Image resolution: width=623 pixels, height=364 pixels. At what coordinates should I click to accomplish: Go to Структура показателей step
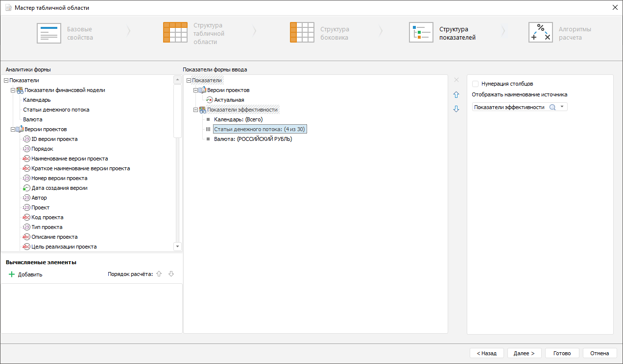click(x=457, y=33)
